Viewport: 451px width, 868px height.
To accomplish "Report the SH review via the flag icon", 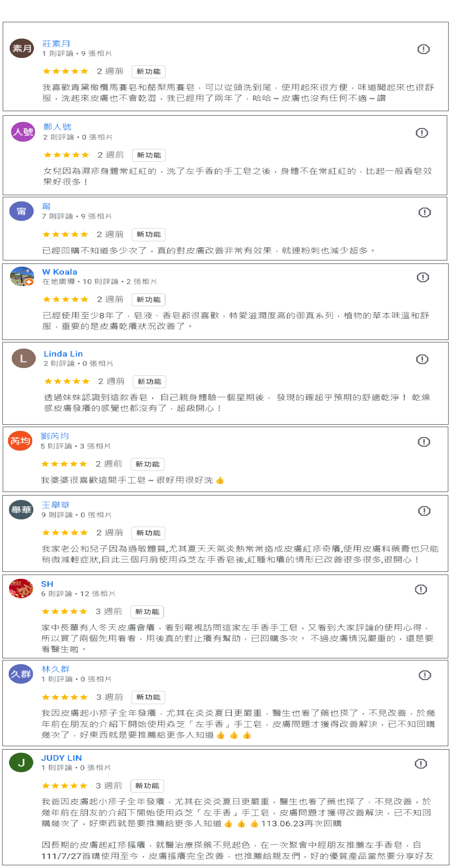I will tap(421, 589).
